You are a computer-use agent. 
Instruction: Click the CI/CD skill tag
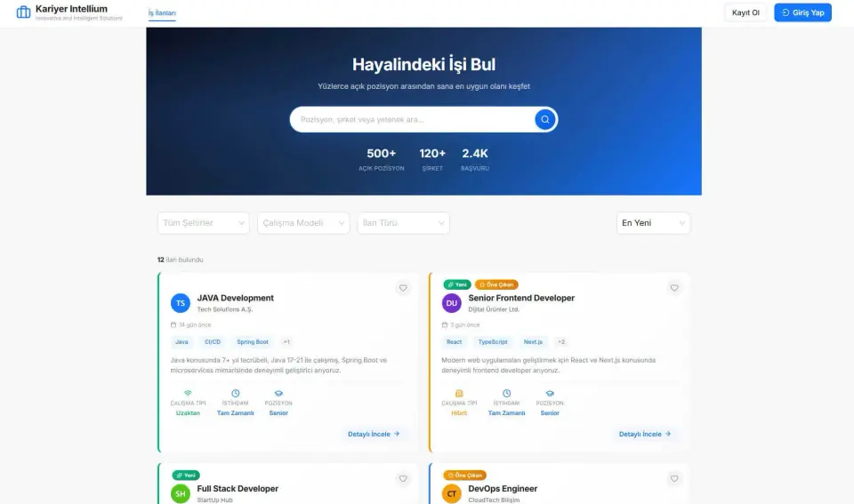pos(213,342)
